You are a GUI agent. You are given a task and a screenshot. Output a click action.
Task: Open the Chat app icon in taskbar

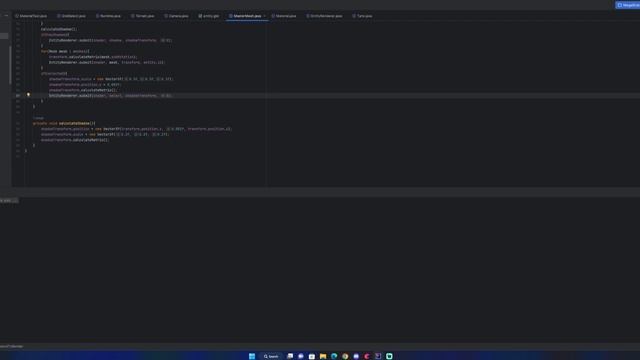(x=301, y=356)
